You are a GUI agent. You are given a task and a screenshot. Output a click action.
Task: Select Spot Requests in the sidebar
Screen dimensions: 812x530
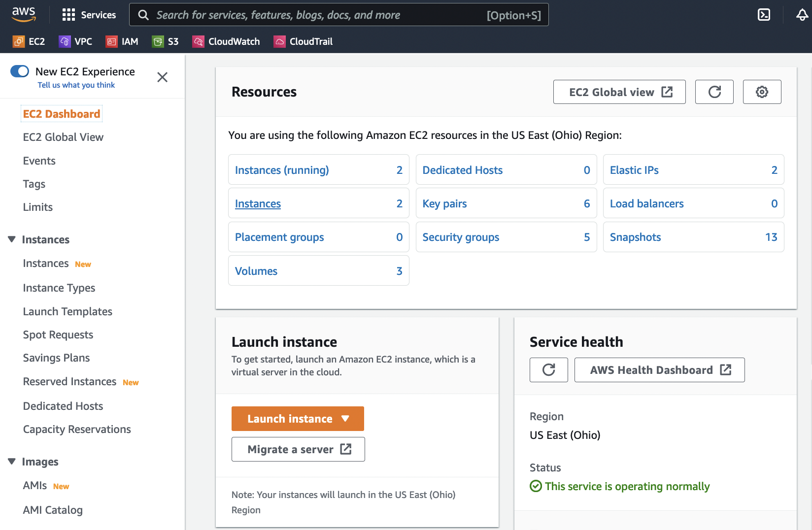58,335
